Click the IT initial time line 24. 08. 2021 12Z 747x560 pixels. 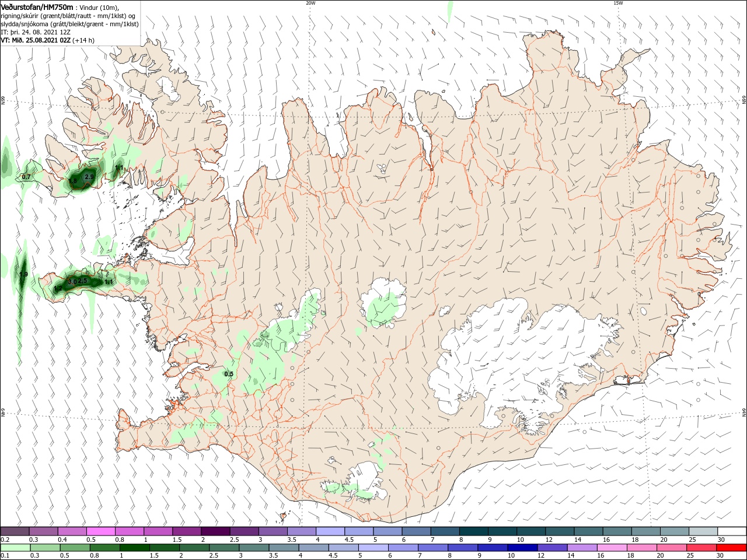(x=36, y=32)
